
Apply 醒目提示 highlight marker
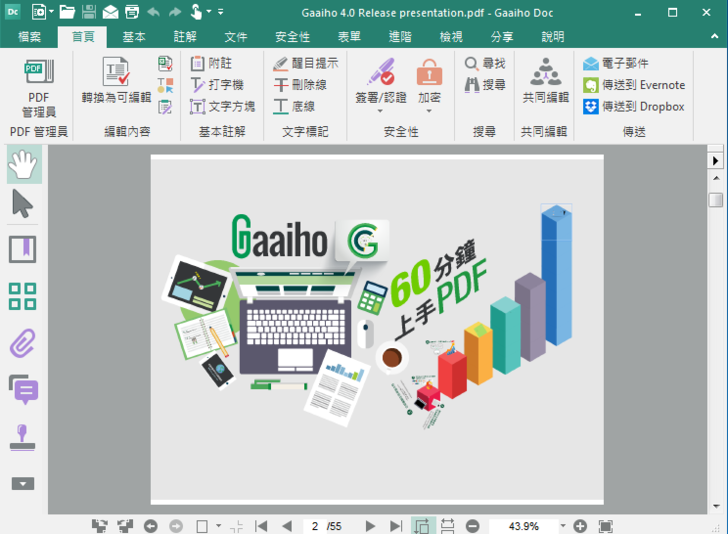pos(306,63)
